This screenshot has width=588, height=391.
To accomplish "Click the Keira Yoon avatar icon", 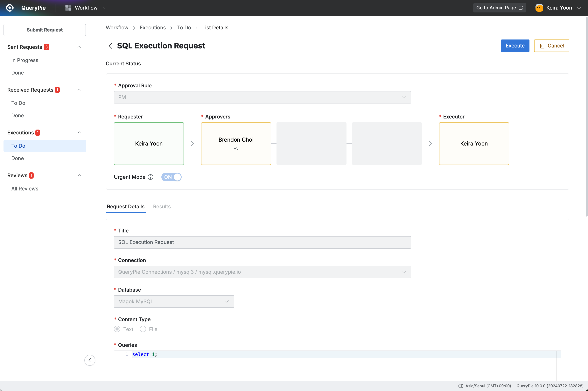I will [539, 8].
